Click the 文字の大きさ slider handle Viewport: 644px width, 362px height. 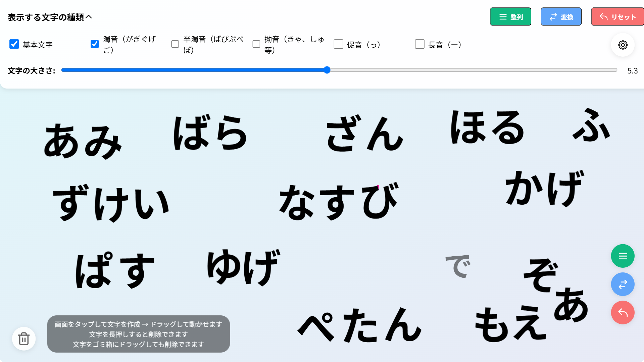327,70
